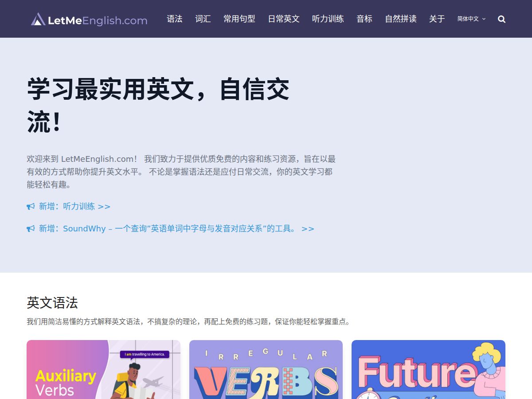Image resolution: width=532 pixels, height=399 pixels.
Task: Expand the 简体中文 language dropdown
Action: pos(472,19)
